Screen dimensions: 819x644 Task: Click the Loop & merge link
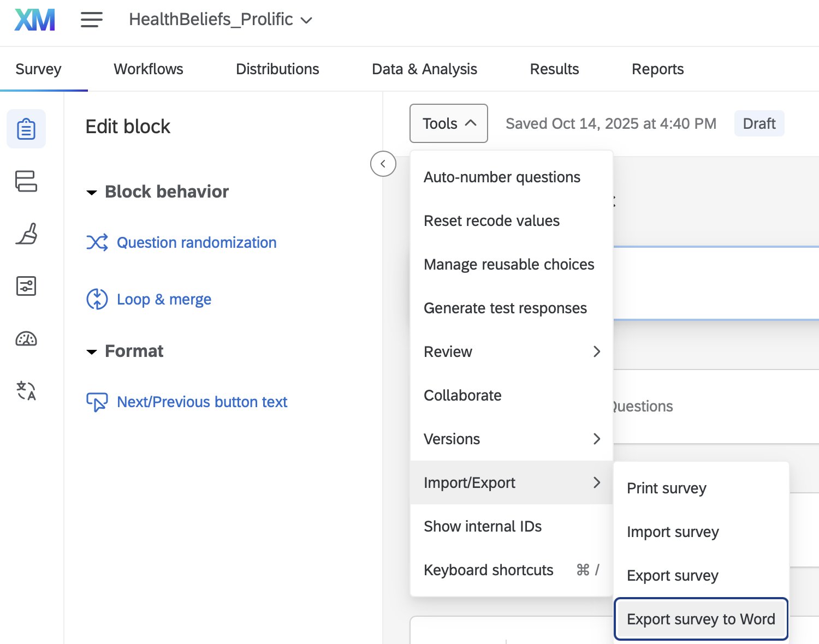pyautogui.click(x=164, y=299)
